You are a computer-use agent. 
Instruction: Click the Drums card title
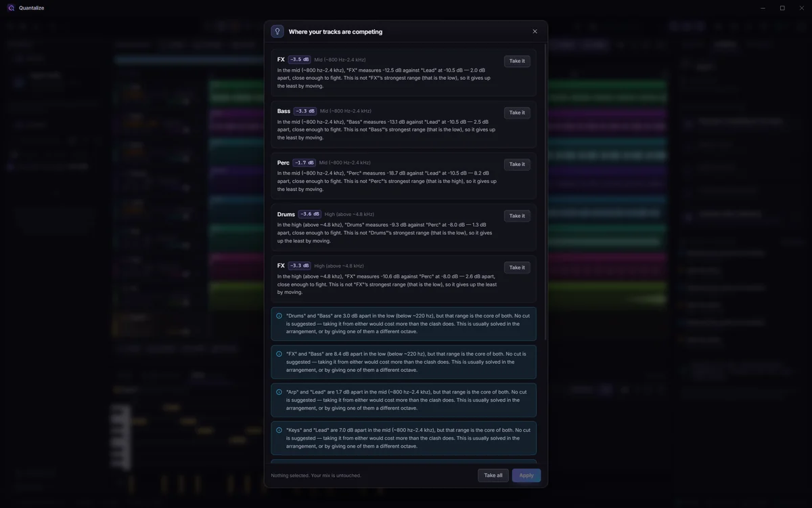pyautogui.click(x=286, y=214)
